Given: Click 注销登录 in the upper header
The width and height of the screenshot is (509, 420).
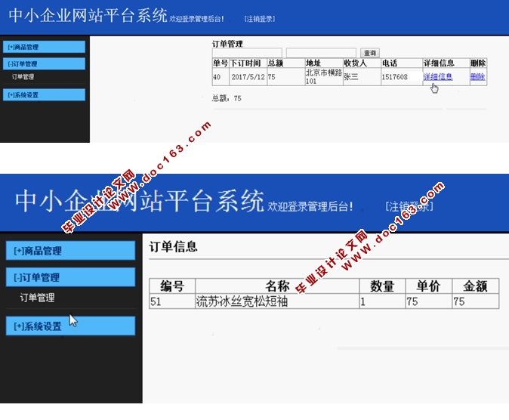Looking at the screenshot, I should (x=259, y=19).
